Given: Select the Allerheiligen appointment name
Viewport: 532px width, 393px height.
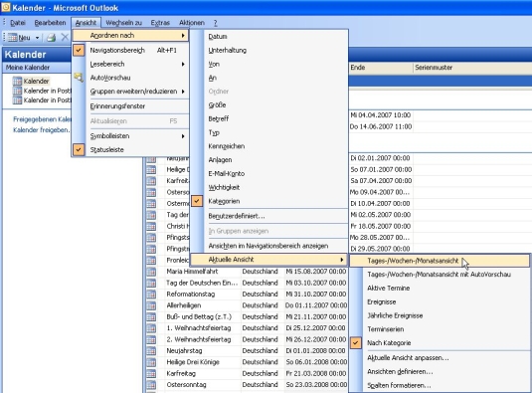Looking at the screenshot, I should point(184,305).
